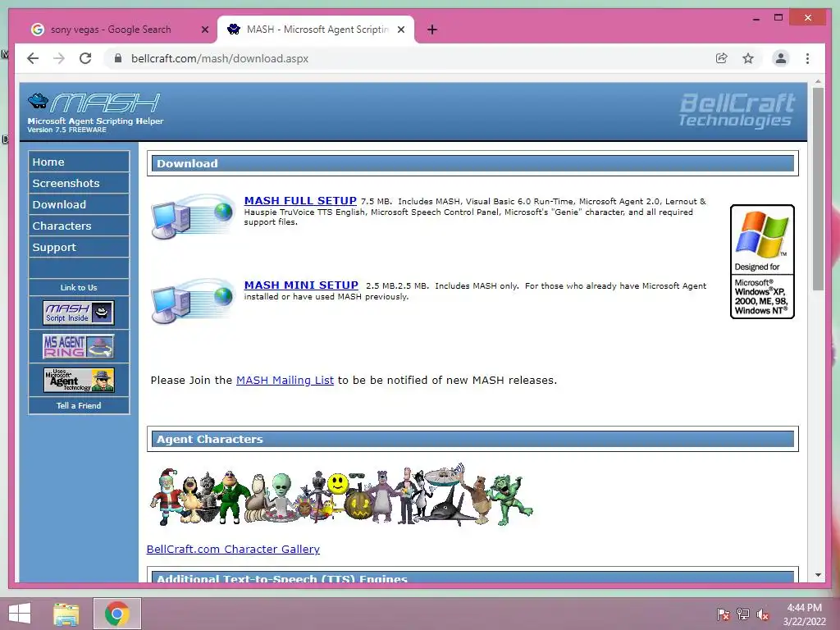View site info via padlock icon
Screen dimensions: 840x630
coord(118,58)
